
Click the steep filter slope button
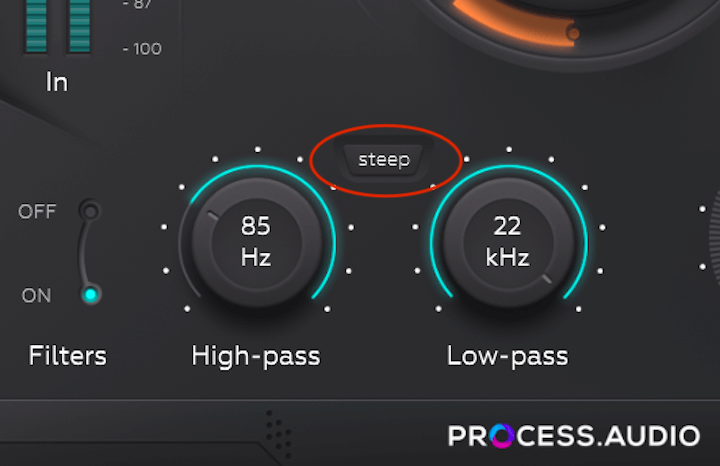tap(384, 160)
